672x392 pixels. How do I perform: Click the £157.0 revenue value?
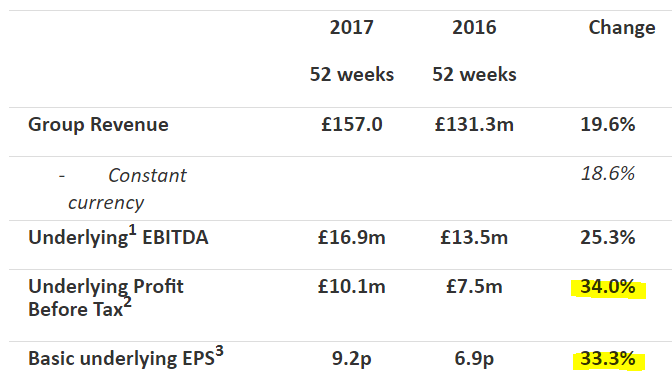[351, 125]
